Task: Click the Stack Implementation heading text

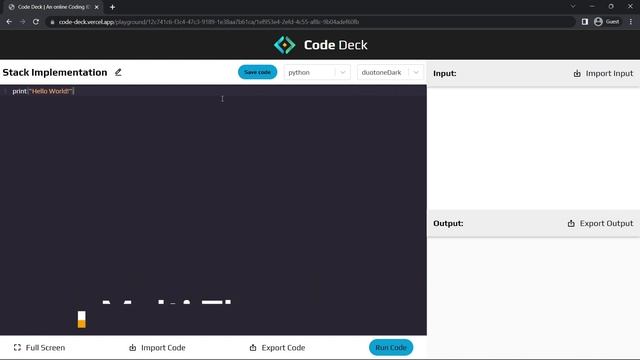Action: pos(55,72)
